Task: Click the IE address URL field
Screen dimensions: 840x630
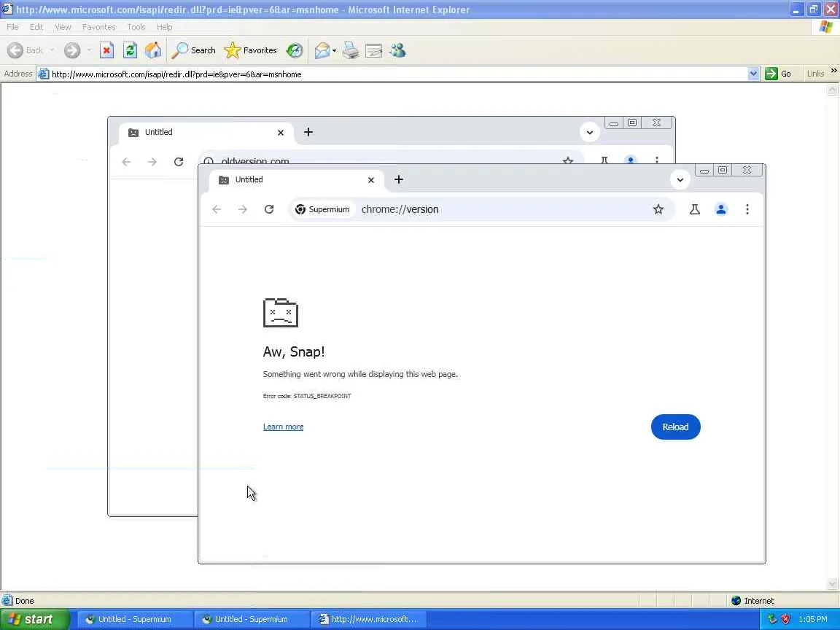Action: [x=398, y=74]
